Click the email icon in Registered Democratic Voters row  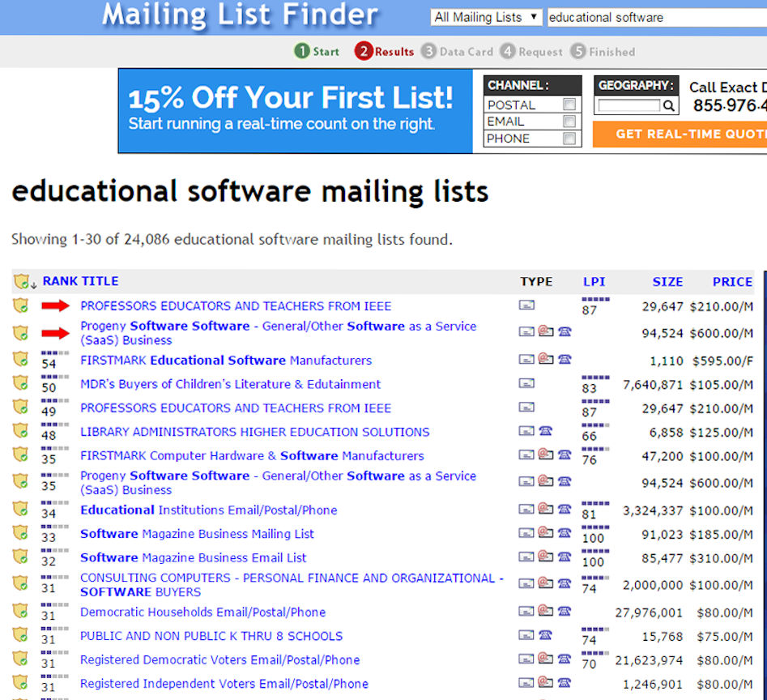(545, 658)
